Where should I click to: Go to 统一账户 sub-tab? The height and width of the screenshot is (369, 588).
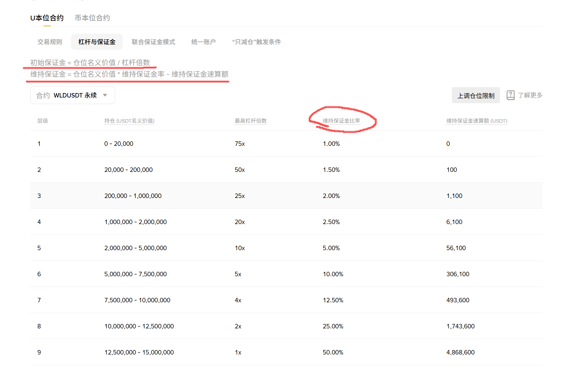[x=203, y=42]
